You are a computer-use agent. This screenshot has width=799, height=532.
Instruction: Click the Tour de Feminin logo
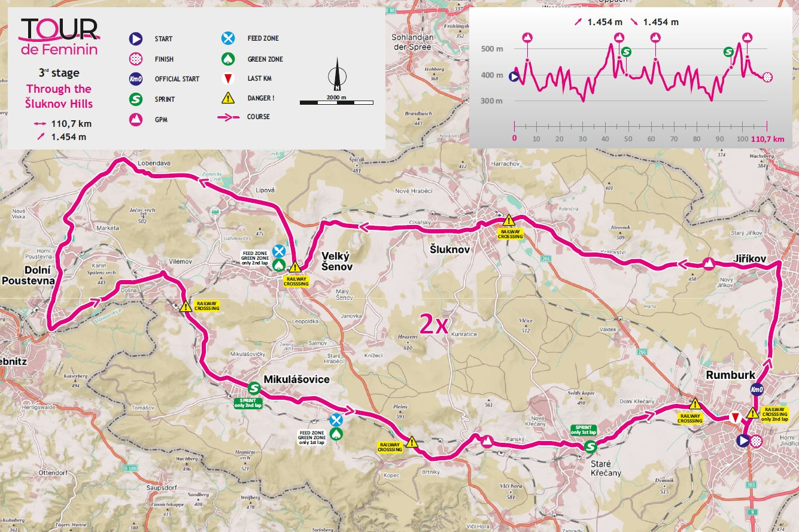click(59, 37)
